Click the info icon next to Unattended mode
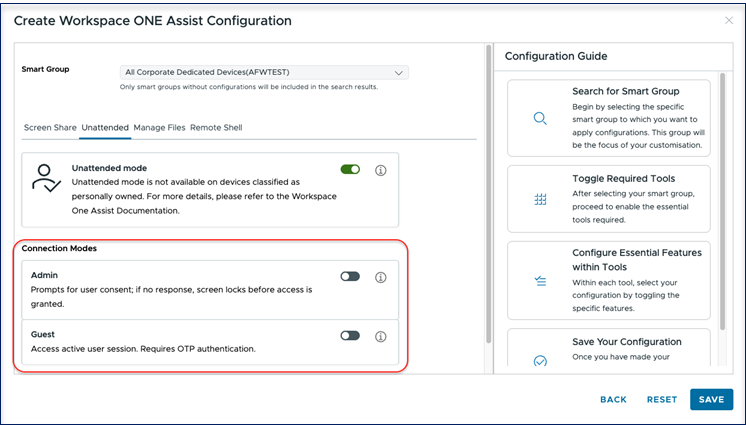 tap(381, 170)
